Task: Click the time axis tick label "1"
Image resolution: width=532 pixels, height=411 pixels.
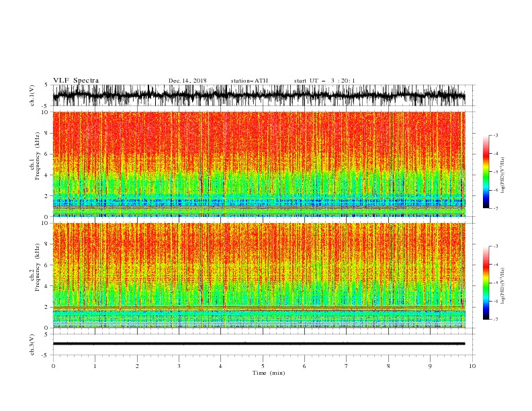Action: [95, 366]
